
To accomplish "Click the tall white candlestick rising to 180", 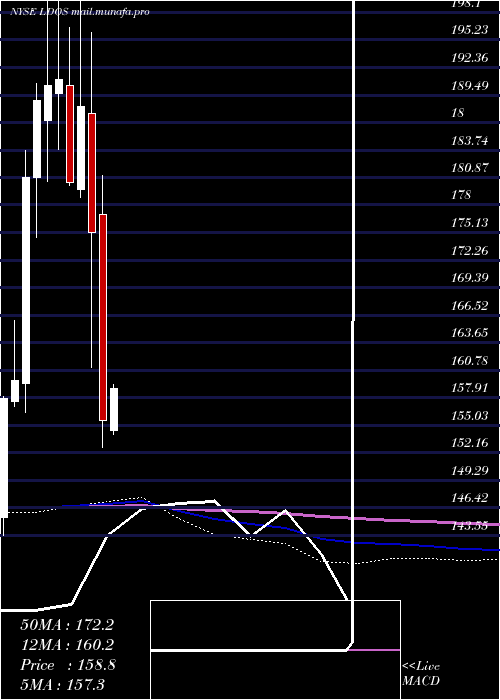I will (26, 280).
